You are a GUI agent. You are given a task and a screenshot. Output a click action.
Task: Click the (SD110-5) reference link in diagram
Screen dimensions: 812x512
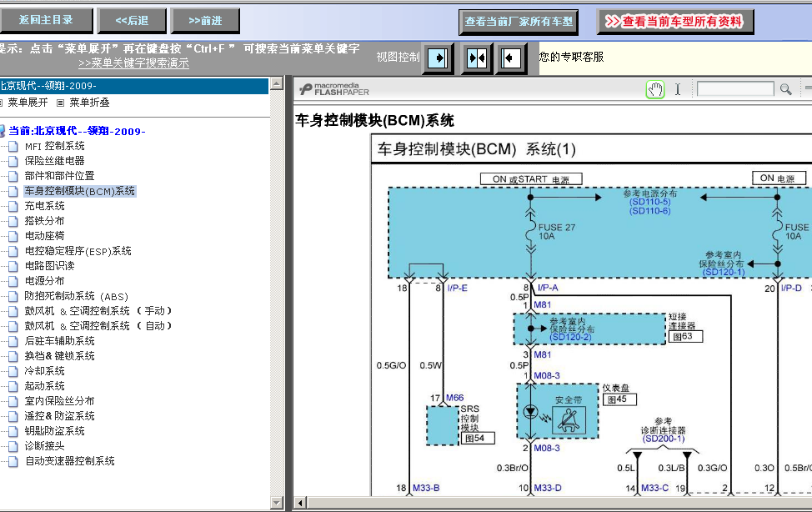(650, 202)
